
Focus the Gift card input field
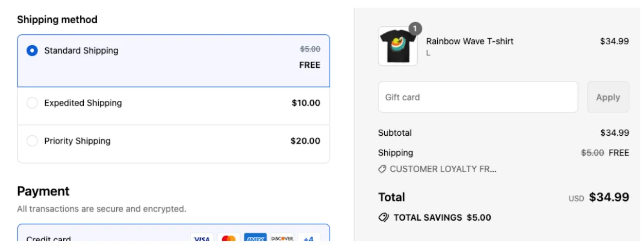[x=478, y=97]
